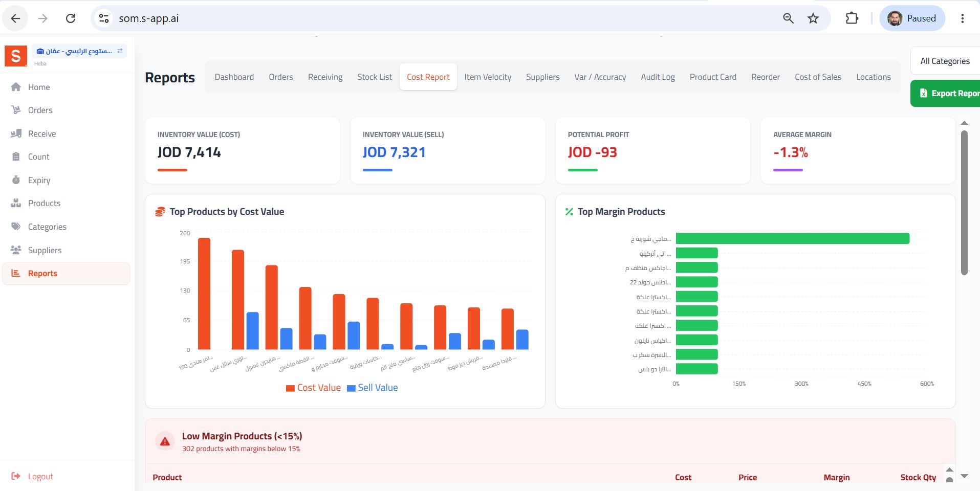Click the Expiry stopwatch icon
Viewport: 980px width, 491px height.
[16, 180]
